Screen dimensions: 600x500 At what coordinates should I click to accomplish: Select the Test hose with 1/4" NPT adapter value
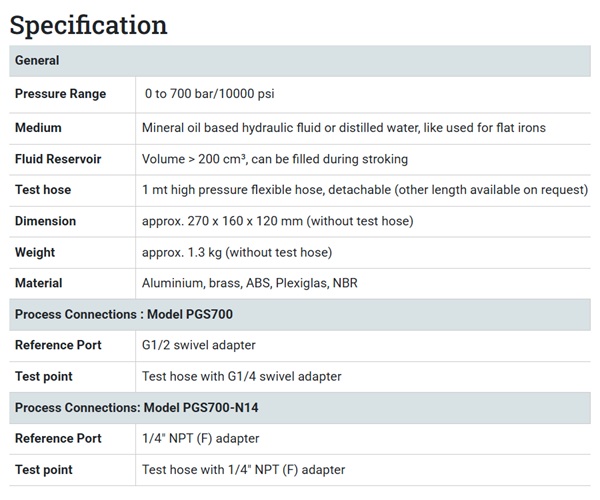(244, 469)
